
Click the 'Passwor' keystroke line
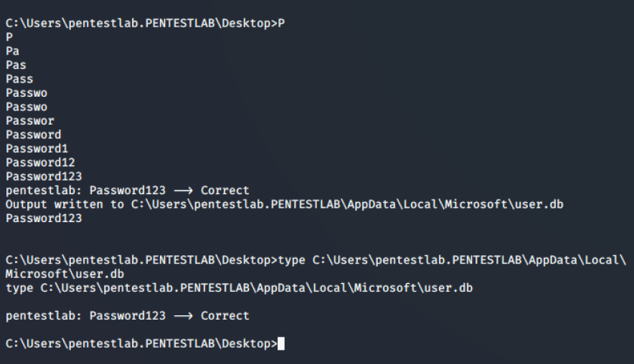pyautogui.click(x=30, y=121)
